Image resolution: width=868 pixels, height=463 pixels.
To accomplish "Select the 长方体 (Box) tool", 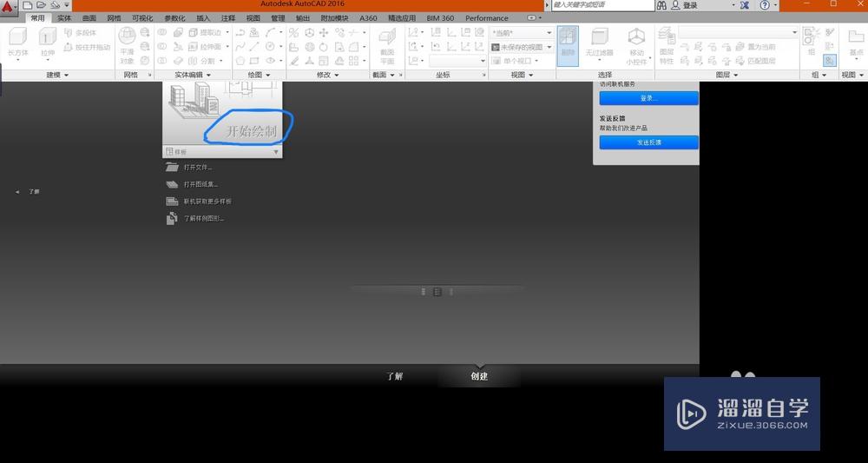I will coord(17,44).
